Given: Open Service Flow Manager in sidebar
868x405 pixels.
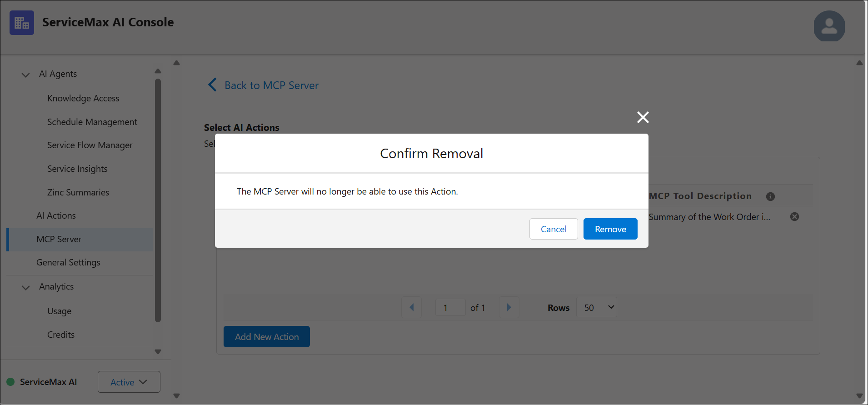Looking at the screenshot, I should pos(90,145).
